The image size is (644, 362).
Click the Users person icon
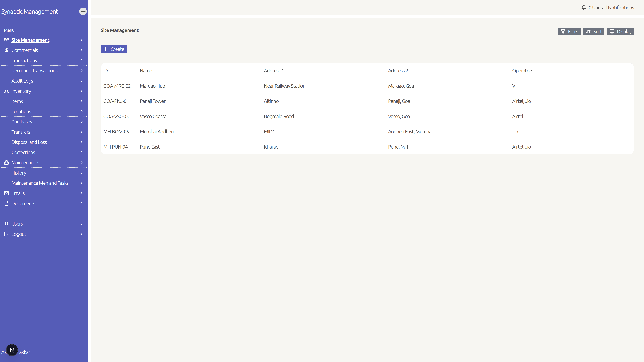coord(6,224)
